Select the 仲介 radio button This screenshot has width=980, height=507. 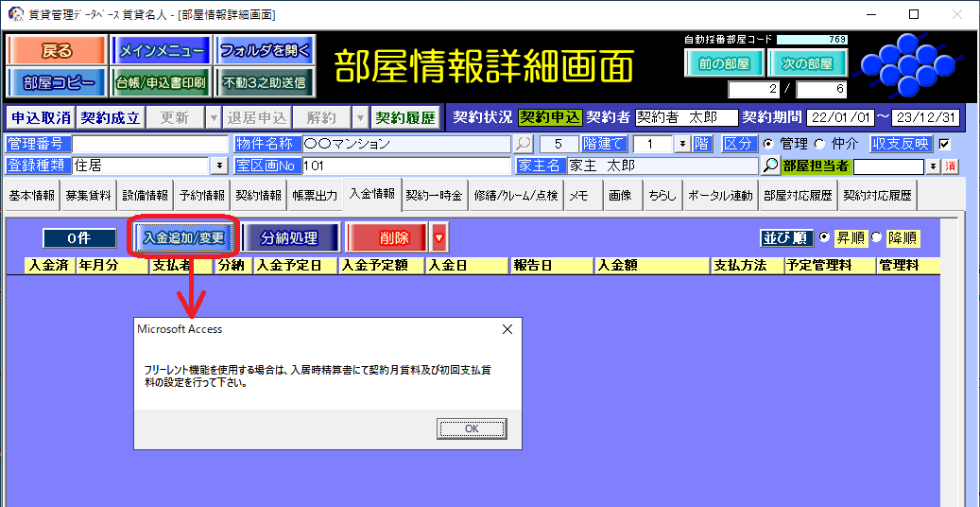tap(818, 145)
